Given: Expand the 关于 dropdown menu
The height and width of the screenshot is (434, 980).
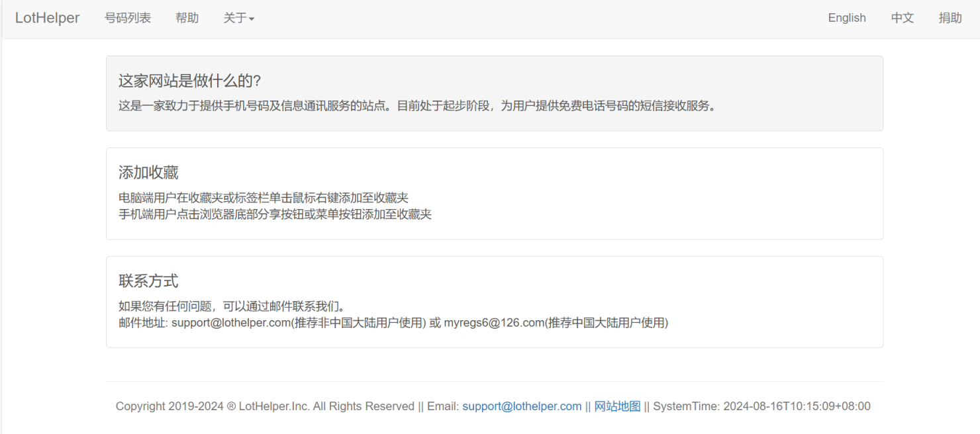Looking at the screenshot, I should coord(238,18).
